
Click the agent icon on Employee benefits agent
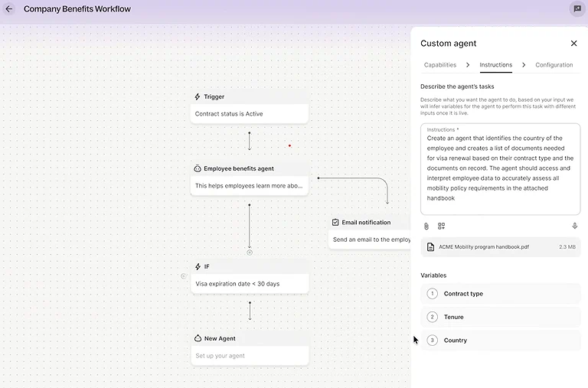coord(198,168)
